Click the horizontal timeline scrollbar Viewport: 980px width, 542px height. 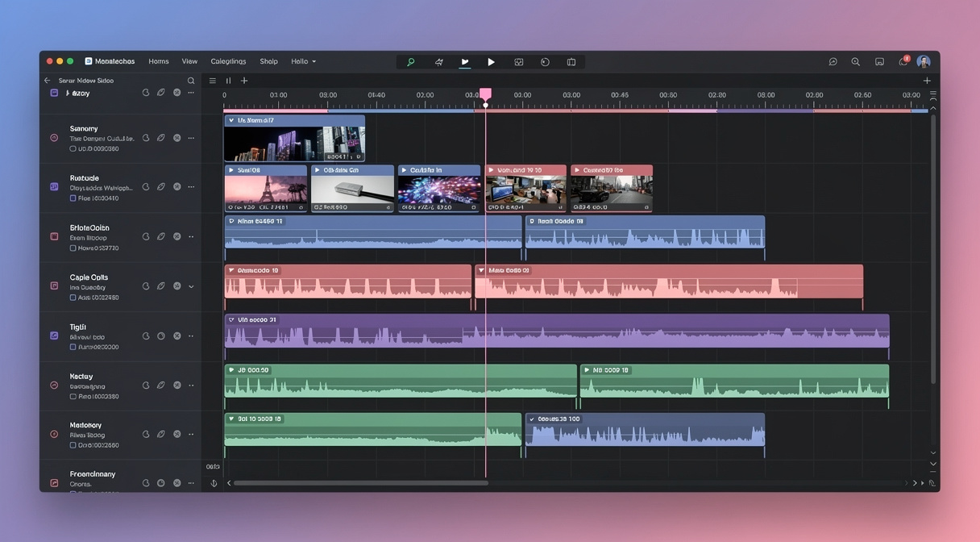[361, 483]
